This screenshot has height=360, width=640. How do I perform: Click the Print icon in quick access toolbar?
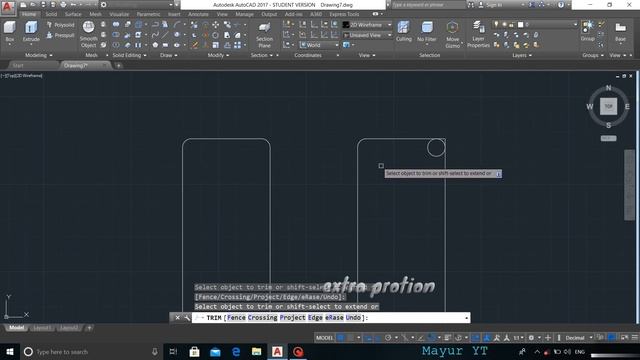click(63, 4)
